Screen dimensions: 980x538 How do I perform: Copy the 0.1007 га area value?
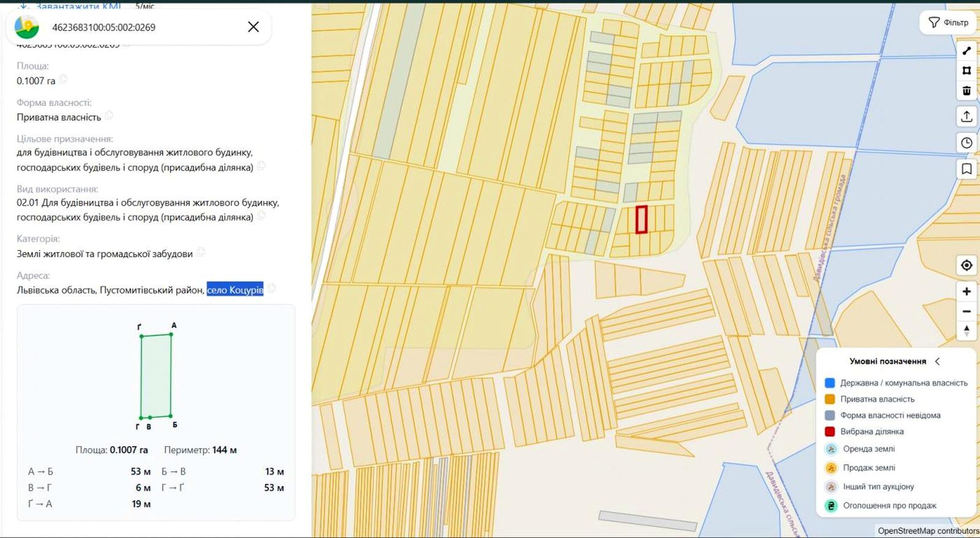coord(64,80)
